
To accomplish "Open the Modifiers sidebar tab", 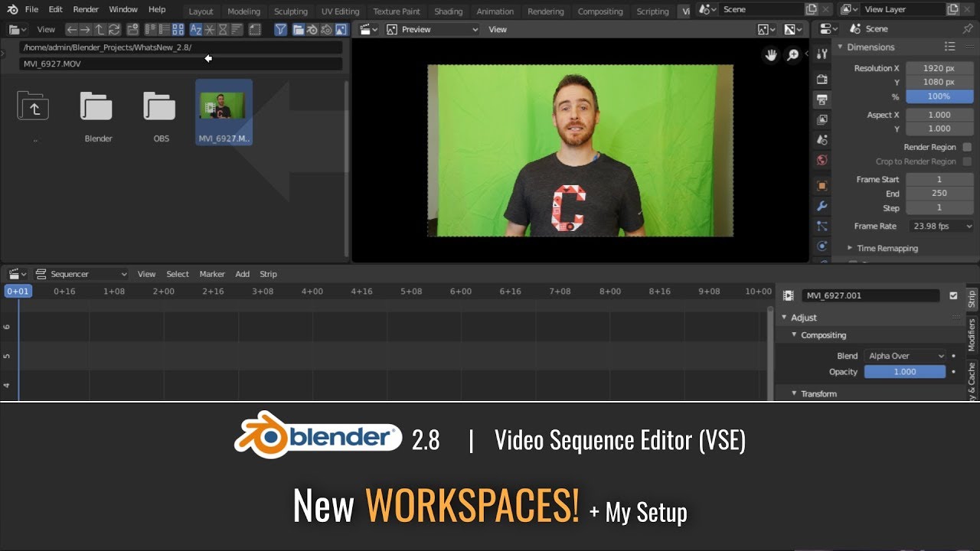I will 972,334.
